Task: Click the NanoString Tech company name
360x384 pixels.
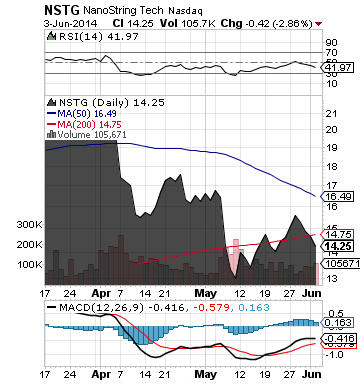Action: point(123,11)
